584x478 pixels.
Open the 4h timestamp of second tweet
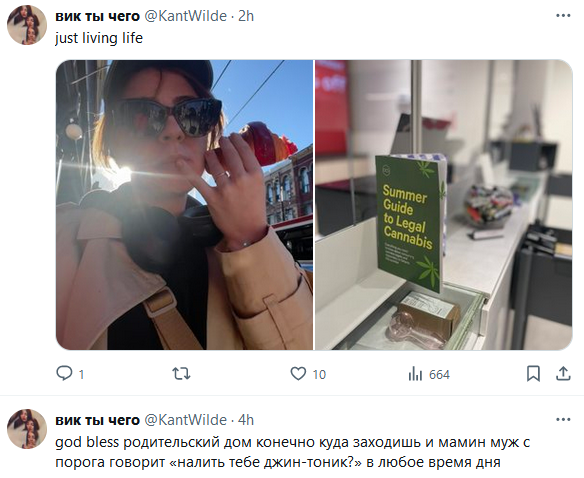(x=246, y=420)
